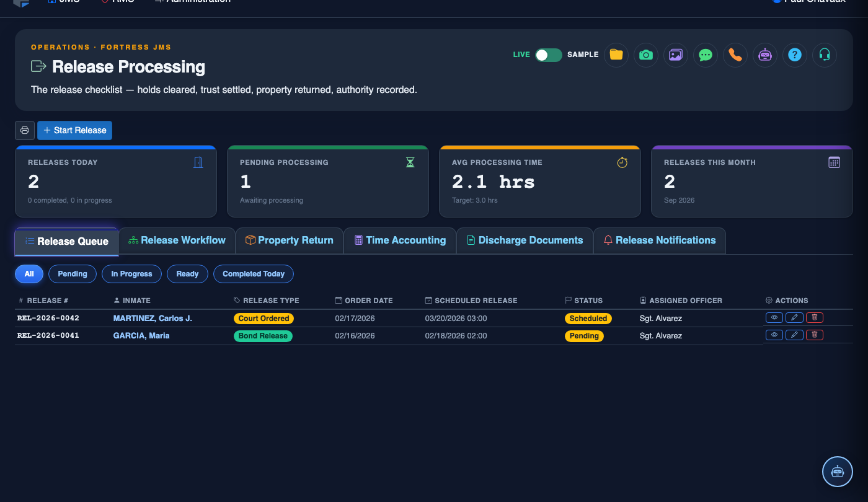The width and height of the screenshot is (868, 502).
Task: Filter queue by Completed Today
Action: point(254,274)
